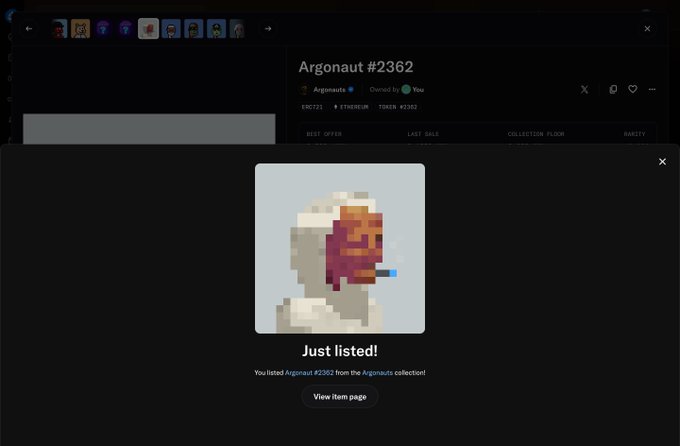The image size is (680, 446).
Task: Click the TOKEN #2362 tag
Action: point(398,107)
